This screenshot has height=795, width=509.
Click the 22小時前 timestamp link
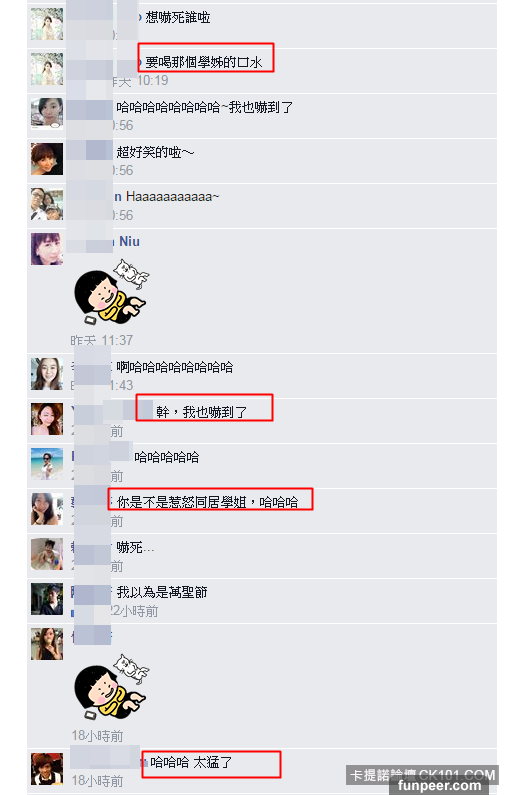[134, 611]
